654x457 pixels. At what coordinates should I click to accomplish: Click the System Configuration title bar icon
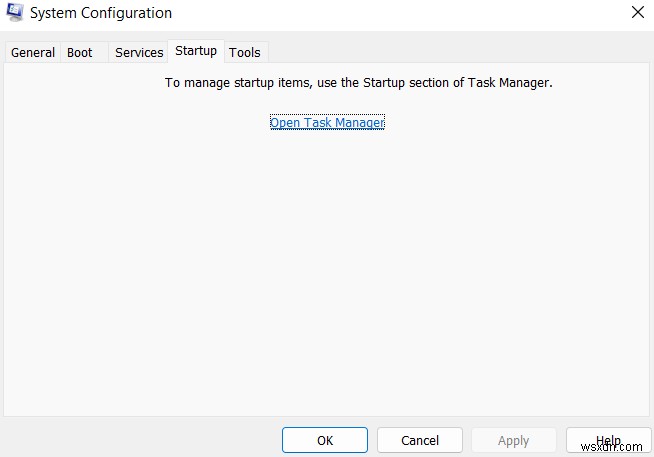[x=15, y=13]
